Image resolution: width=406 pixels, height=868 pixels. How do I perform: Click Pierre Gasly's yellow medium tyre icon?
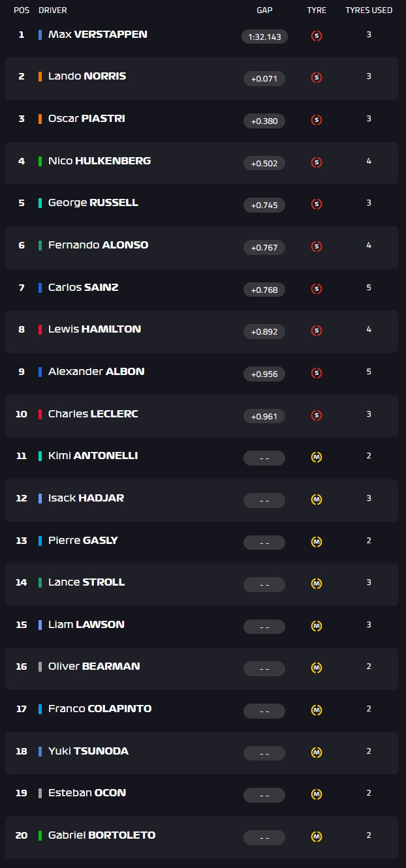317,542
